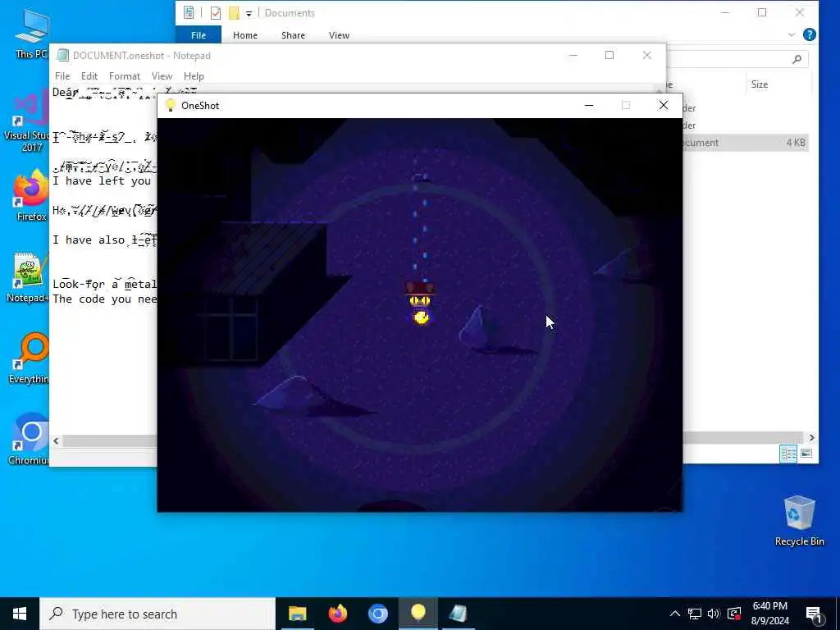Click Explorer horizontal scrollbar right arrow
The width and height of the screenshot is (840, 630).
(x=811, y=438)
